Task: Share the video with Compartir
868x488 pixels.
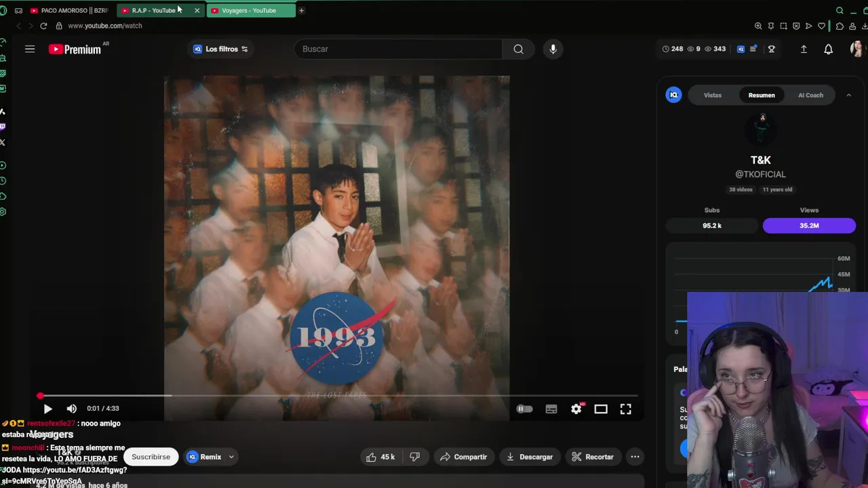Action: click(464, 457)
